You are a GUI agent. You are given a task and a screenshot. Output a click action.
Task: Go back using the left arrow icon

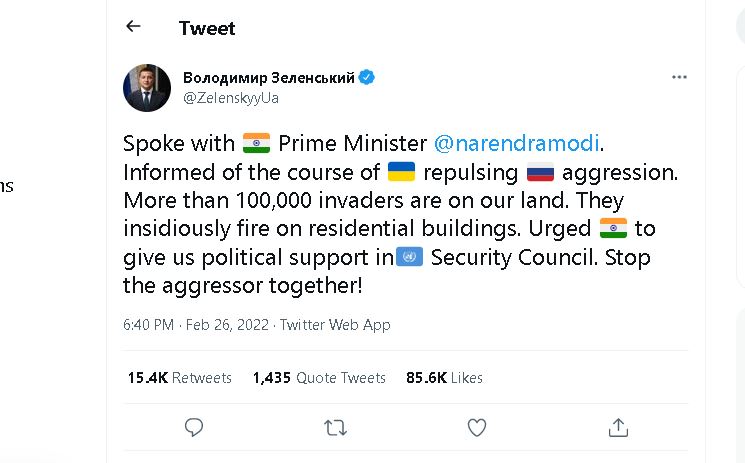[133, 26]
